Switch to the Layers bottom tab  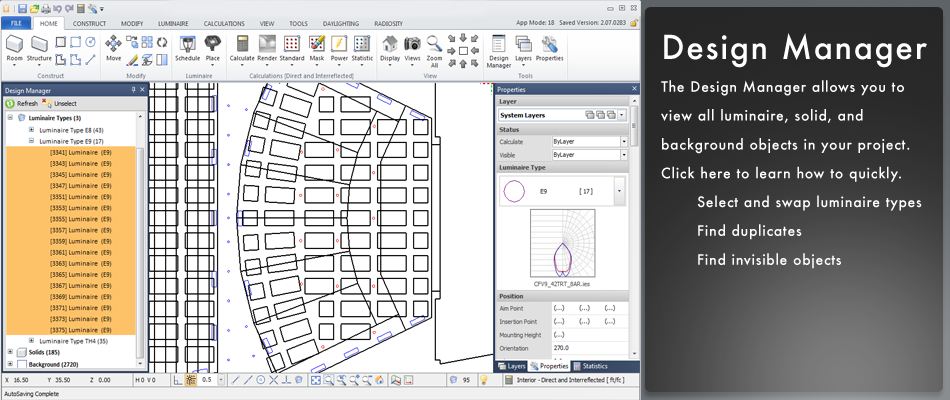click(511, 366)
